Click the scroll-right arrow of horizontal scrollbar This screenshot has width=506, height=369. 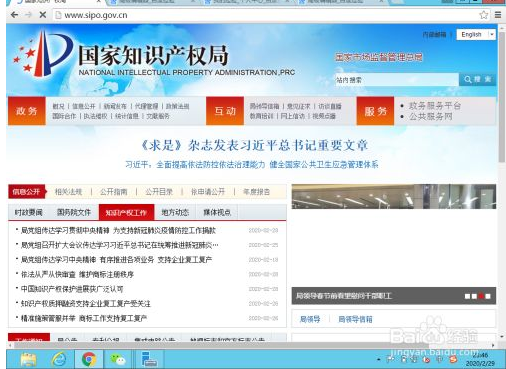point(494,345)
